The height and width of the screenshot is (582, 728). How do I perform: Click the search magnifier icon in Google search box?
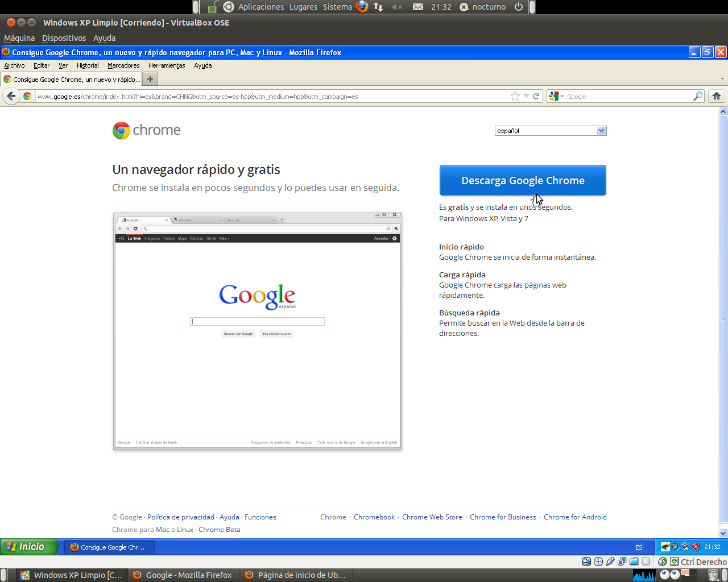697,96
